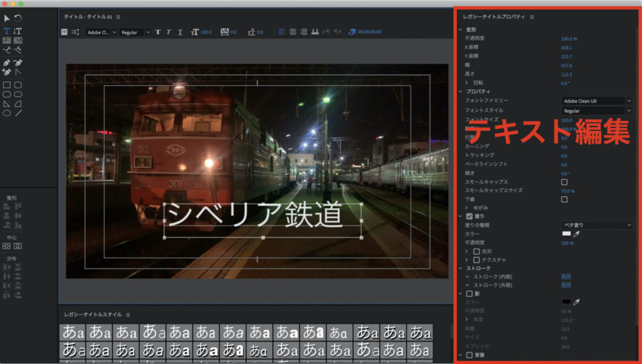Select the Line tool

coord(18,113)
